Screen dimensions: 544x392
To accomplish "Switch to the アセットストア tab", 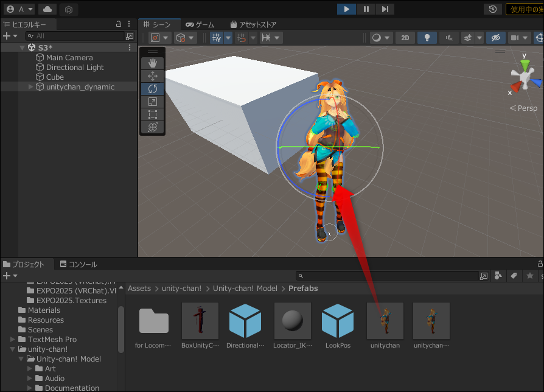I will coord(253,24).
